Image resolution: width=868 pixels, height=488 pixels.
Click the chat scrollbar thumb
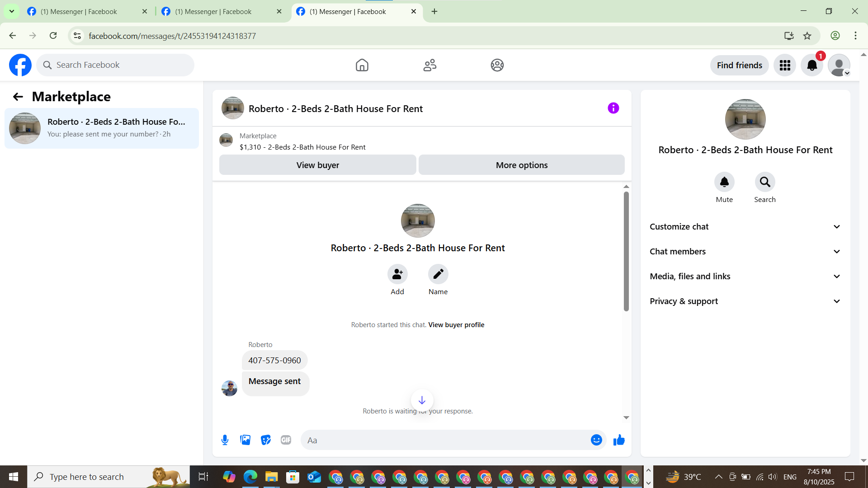point(626,251)
